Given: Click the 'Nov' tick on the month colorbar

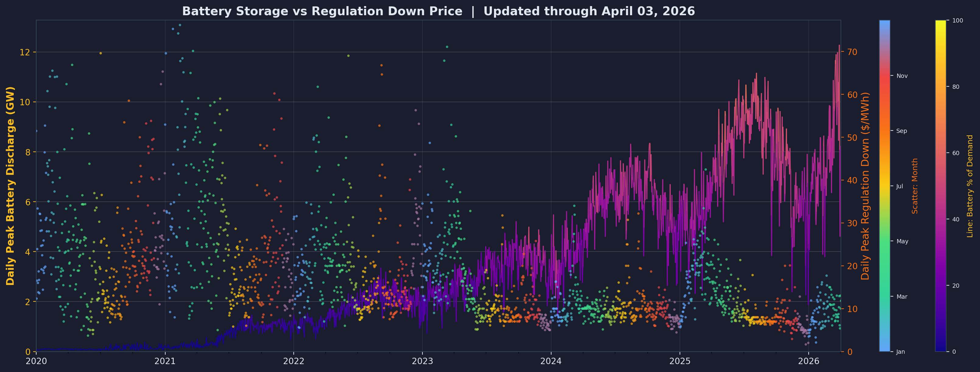Looking at the screenshot, I should (901, 76).
